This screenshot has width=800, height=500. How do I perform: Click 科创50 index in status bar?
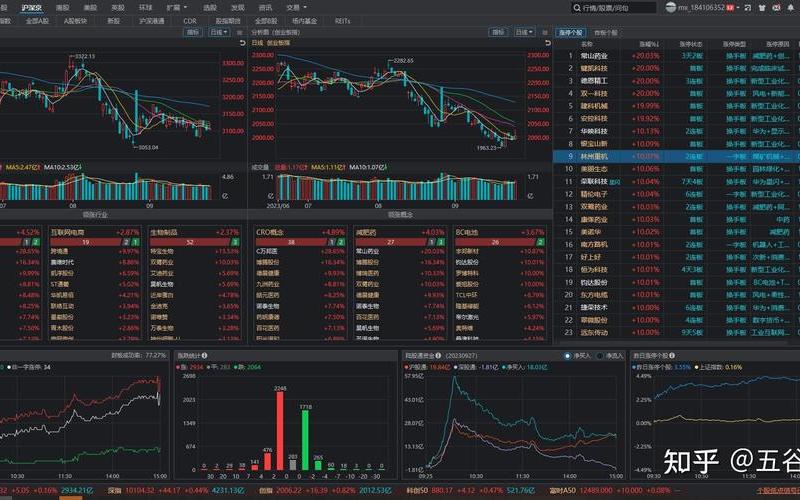coord(415,491)
